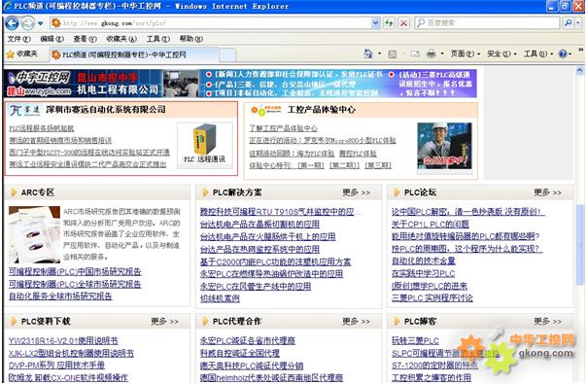Click the Baidu search input box
The width and height of the screenshot is (588, 384).
pyautogui.click(x=488, y=23)
